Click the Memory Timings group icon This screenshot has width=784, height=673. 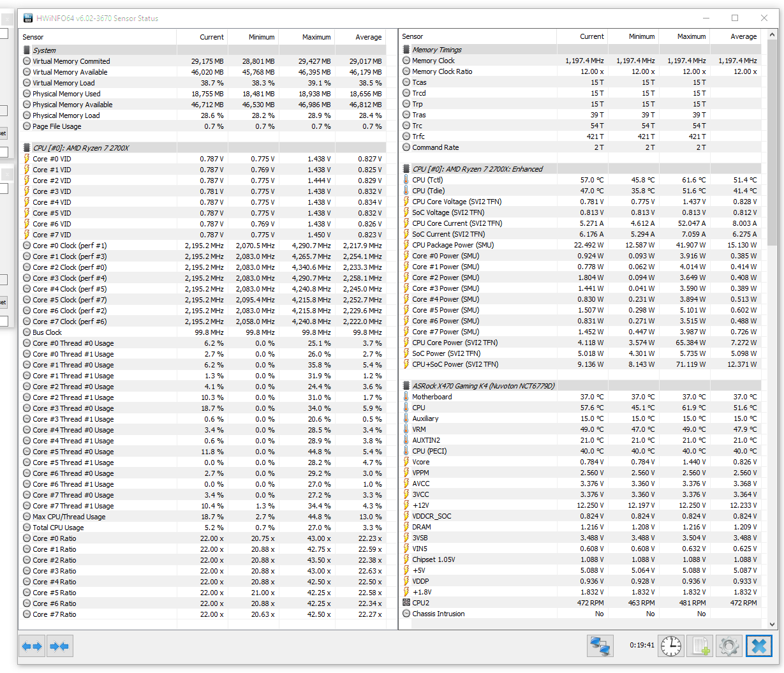[406, 49]
